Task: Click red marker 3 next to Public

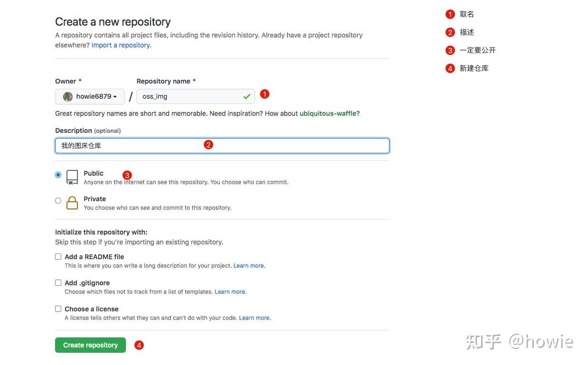Action: click(x=127, y=175)
